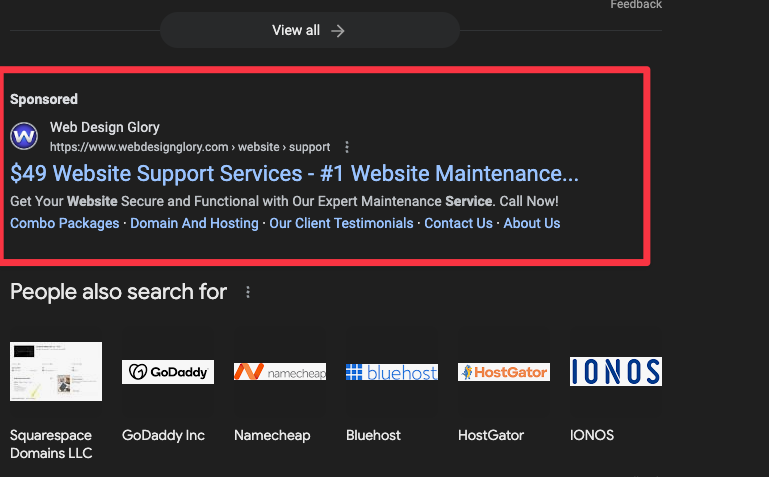Open the Combo Packages sitelink
This screenshot has height=477, width=769.
[65, 223]
